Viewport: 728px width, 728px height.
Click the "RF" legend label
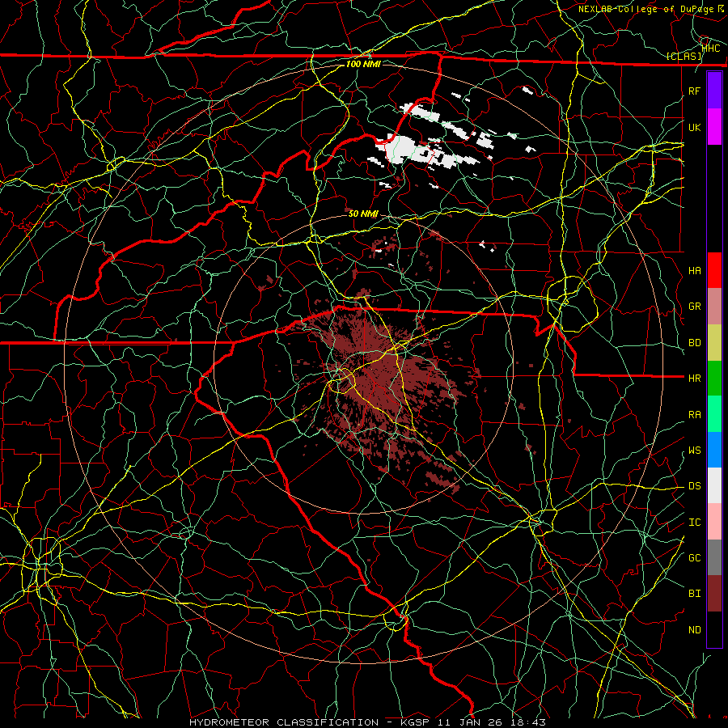coord(694,91)
